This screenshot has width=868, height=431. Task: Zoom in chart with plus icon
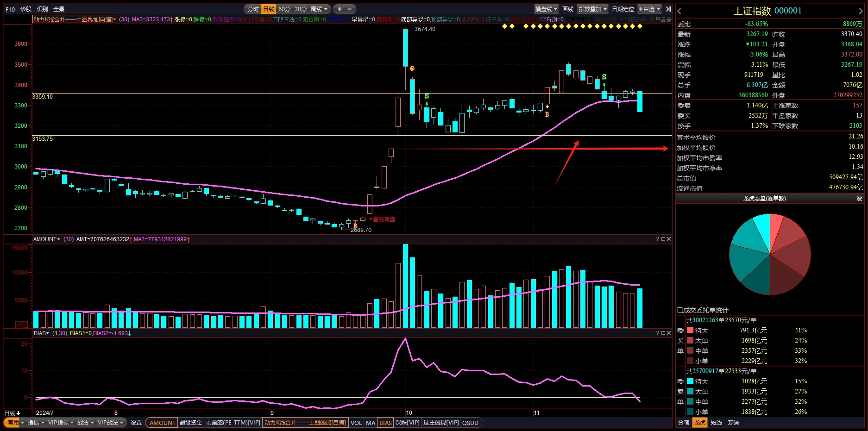click(340, 9)
